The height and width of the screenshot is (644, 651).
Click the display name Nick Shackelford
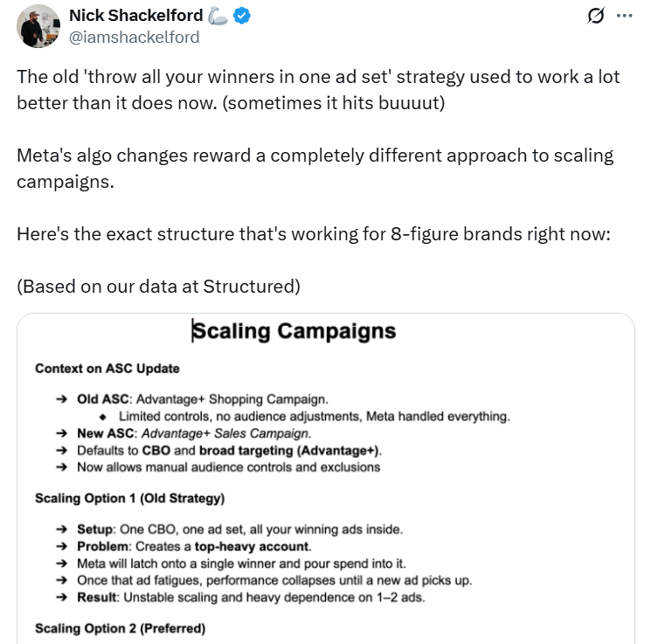pos(135,16)
